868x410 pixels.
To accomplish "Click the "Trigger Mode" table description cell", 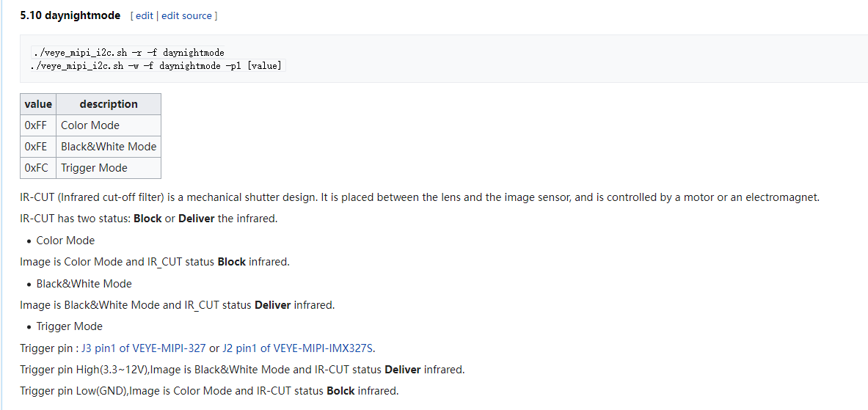I will point(94,168).
